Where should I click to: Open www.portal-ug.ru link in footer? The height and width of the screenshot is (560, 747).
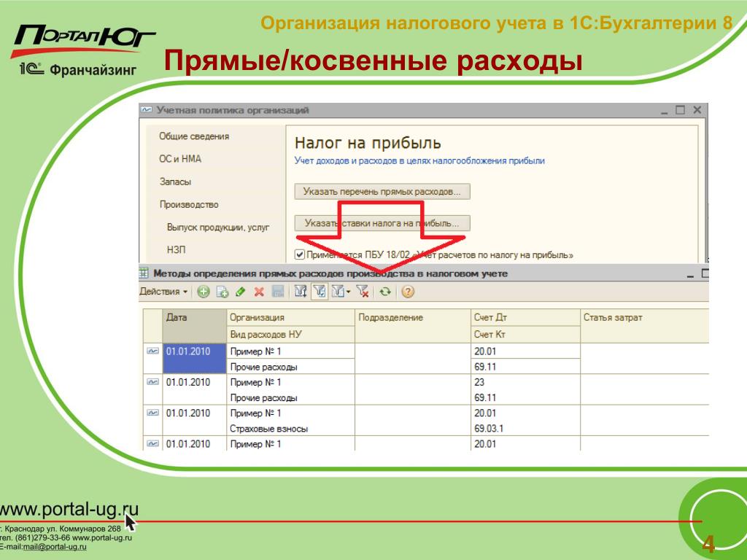point(68,509)
